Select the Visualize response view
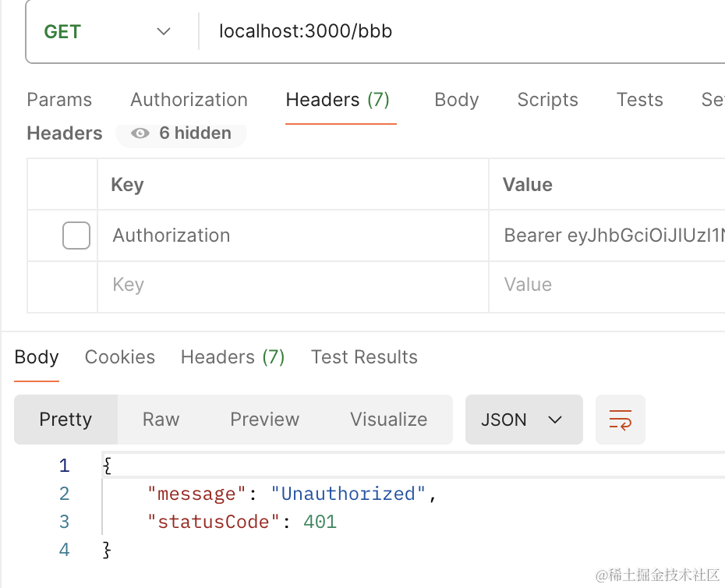 [388, 420]
